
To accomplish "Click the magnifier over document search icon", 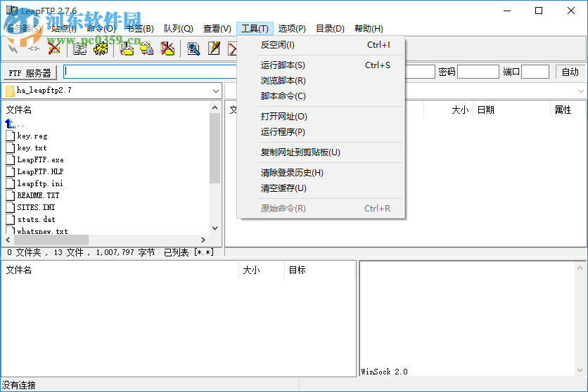I will [x=193, y=48].
